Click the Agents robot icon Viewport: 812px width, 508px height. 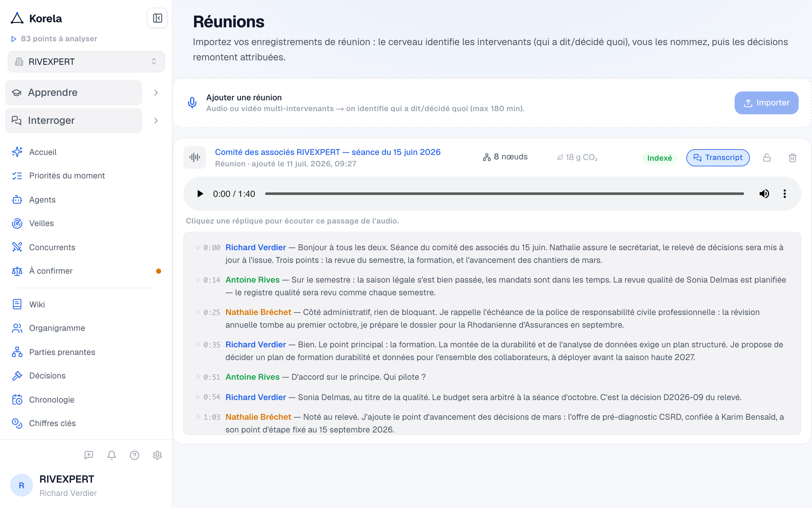tap(17, 200)
